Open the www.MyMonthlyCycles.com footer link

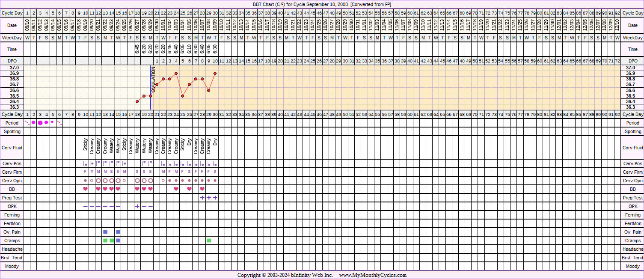click(373, 275)
